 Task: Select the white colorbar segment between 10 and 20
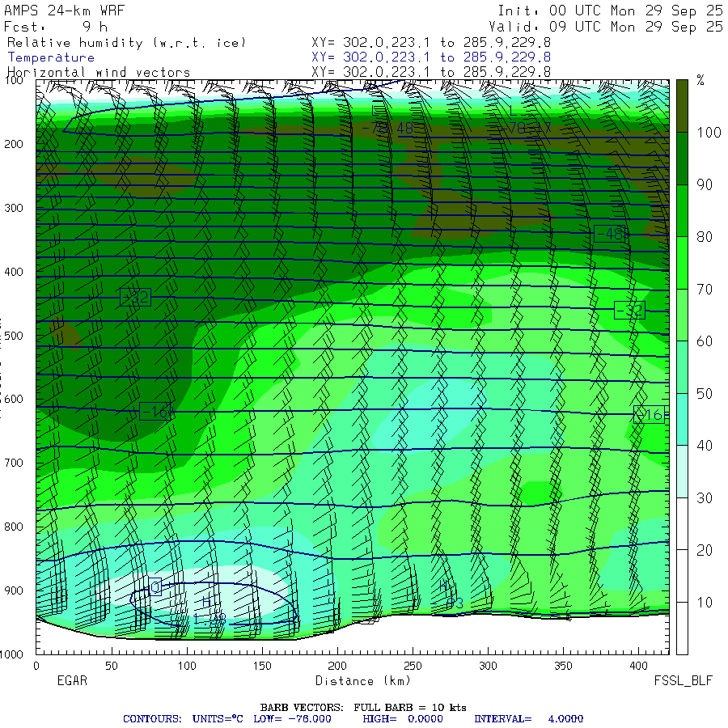point(682,576)
